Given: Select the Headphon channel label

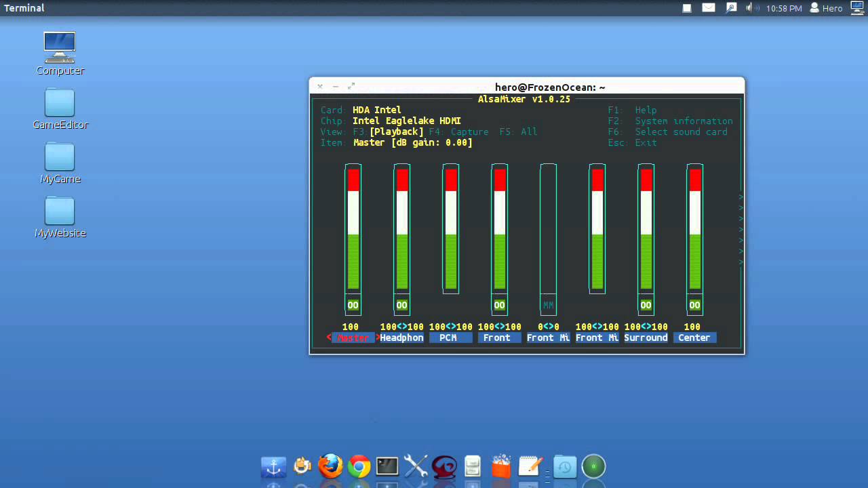Looking at the screenshot, I should (401, 338).
